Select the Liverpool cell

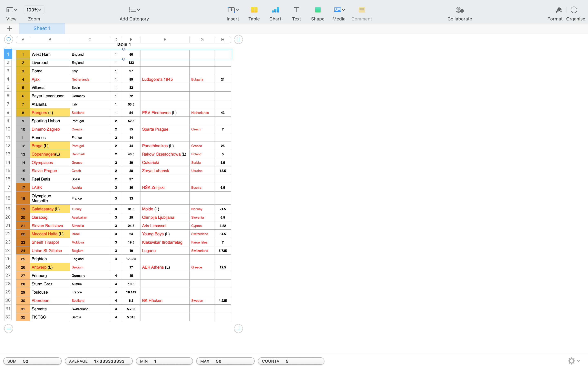tap(50, 63)
